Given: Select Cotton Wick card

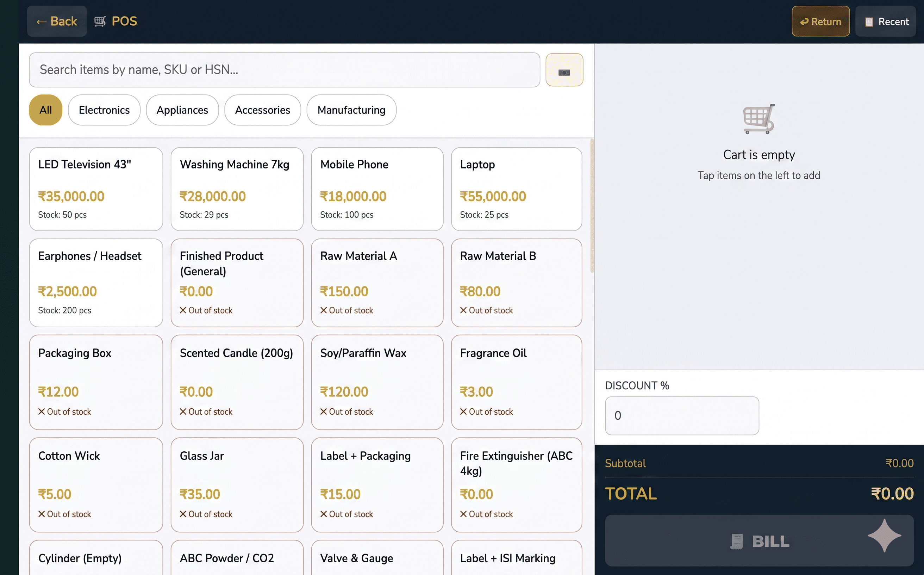Looking at the screenshot, I should click(96, 485).
